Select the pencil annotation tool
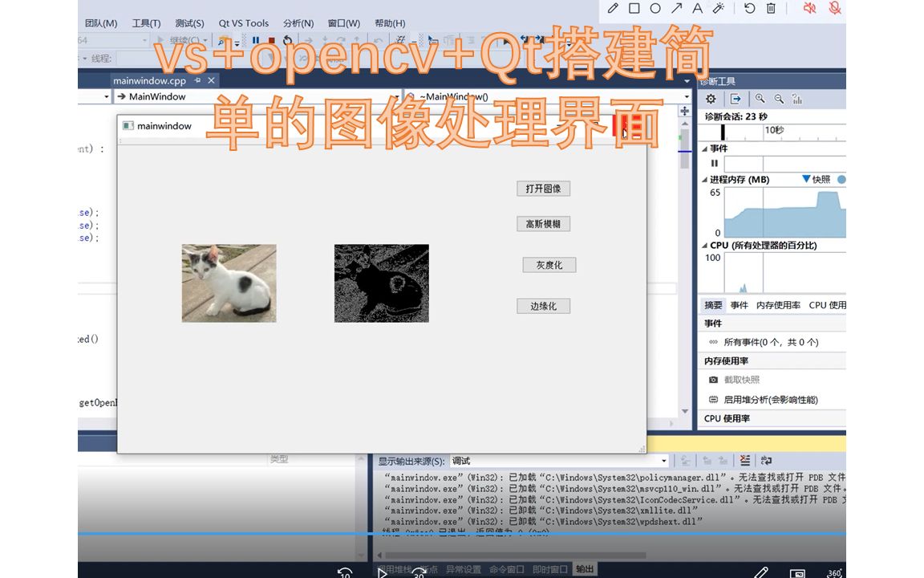This screenshot has width=924, height=578. (x=611, y=8)
